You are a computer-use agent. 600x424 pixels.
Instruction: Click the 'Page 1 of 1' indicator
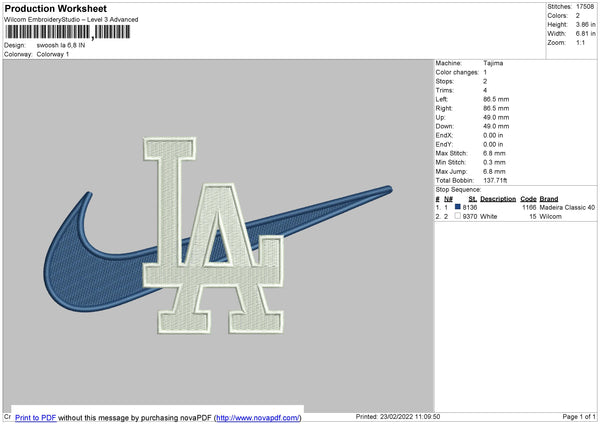coord(579,416)
